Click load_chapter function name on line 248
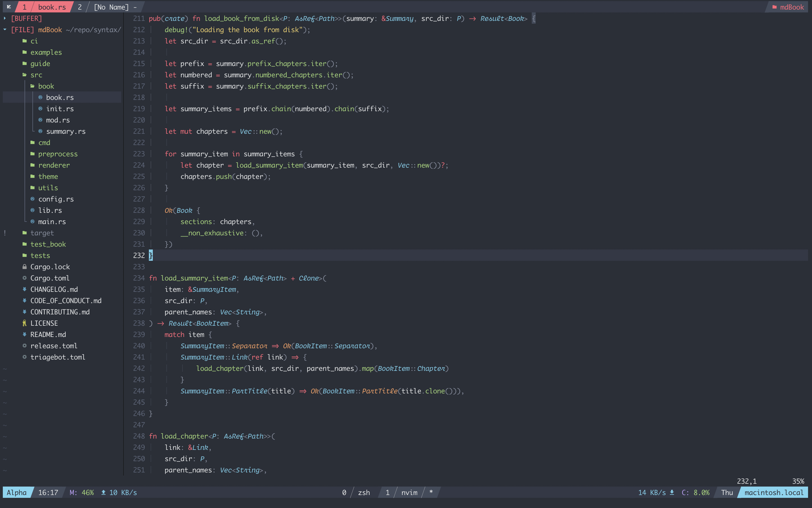Screen dimensions: 812x508 [x=184, y=436]
